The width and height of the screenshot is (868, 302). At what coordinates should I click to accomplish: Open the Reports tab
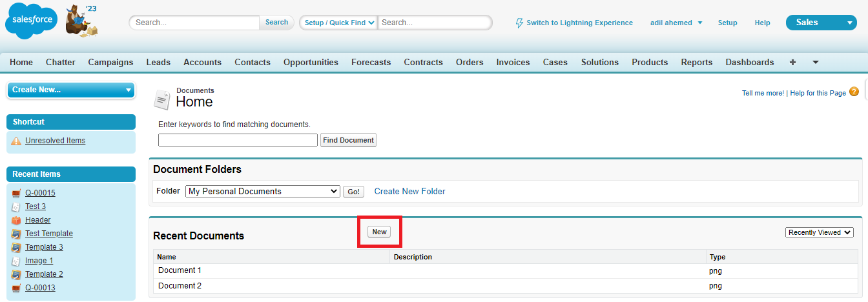[697, 63]
